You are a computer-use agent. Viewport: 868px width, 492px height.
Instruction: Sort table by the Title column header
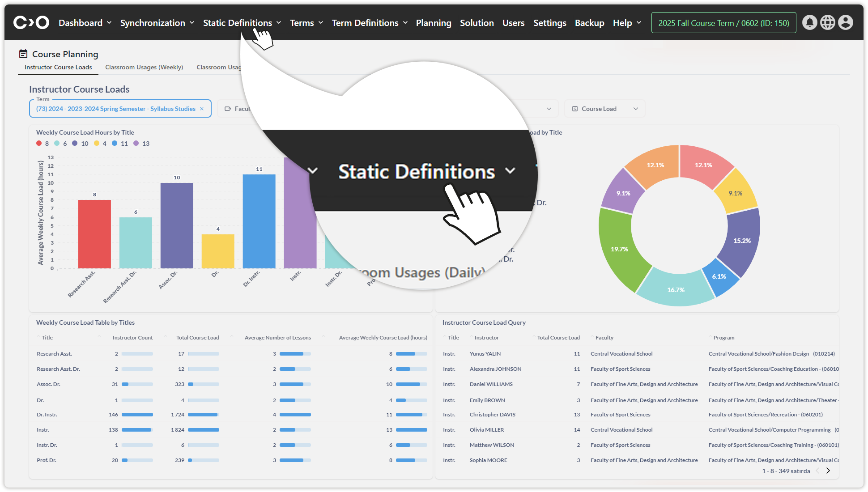click(47, 338)
